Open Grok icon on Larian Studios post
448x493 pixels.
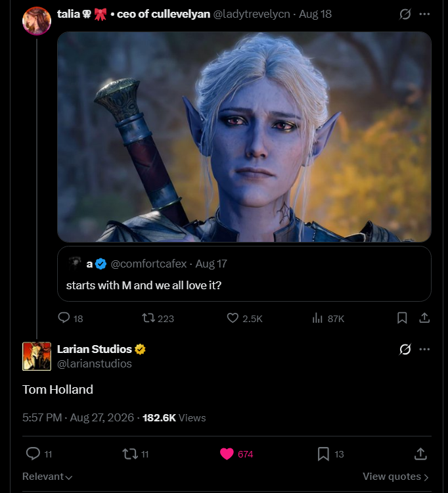405,349
